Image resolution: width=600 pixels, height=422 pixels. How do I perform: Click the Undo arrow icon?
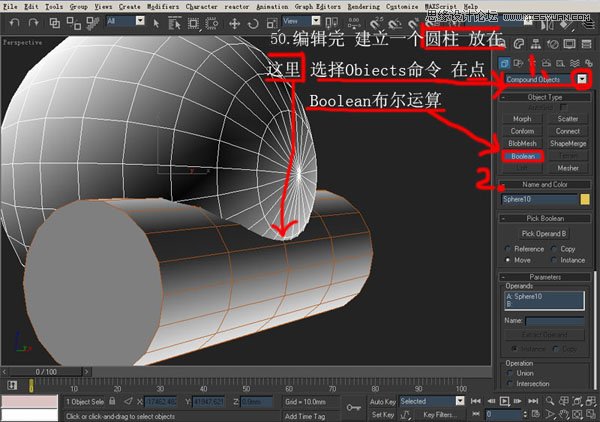(15, 23)
